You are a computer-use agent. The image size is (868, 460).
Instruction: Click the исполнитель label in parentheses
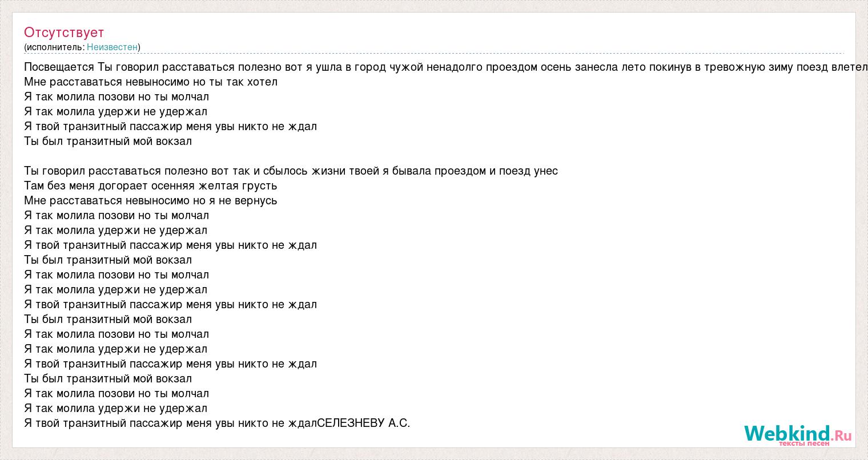(x=54, y=47)
